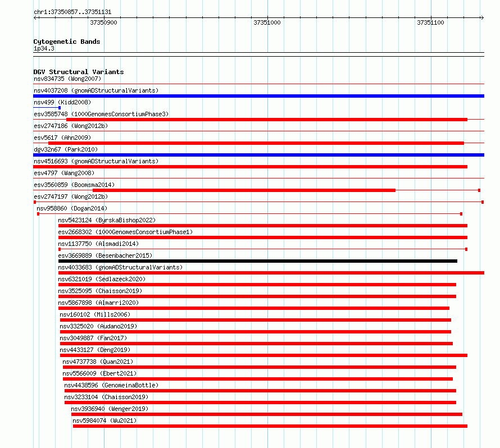500x448 pixels.
Task: Open the nsv5423124 (ByrskaBishop2022) label
Action: [107, 220]
